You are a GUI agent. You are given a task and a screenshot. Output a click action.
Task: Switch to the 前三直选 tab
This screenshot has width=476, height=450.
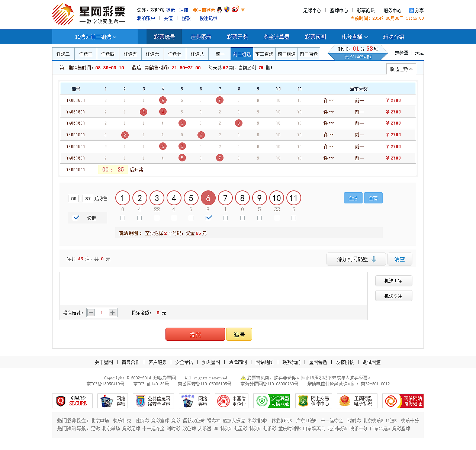point(309,54)
